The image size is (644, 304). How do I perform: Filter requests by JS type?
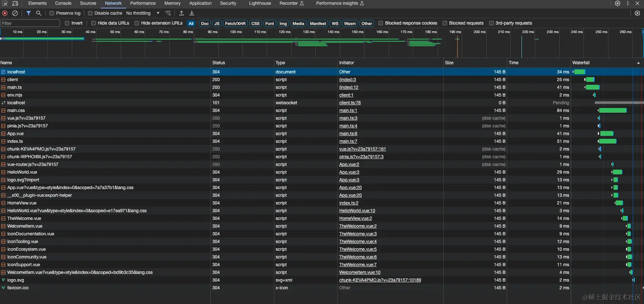[217, 23]
